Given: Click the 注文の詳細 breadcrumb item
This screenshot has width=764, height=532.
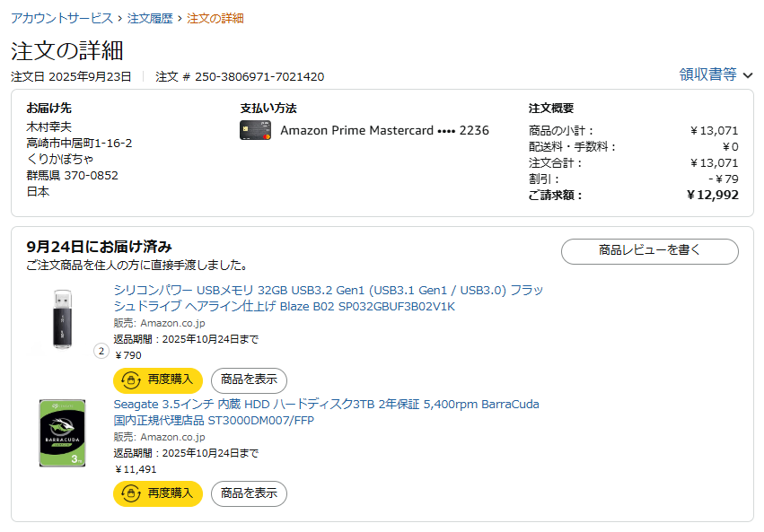Looking at the screenshot, I should click(215, 18).
